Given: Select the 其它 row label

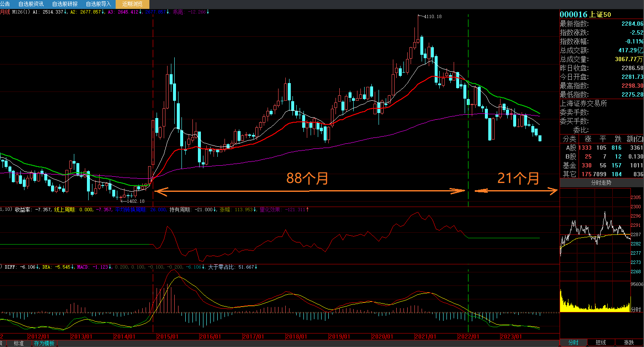Looking at the screenshot, I should point(569,174).
